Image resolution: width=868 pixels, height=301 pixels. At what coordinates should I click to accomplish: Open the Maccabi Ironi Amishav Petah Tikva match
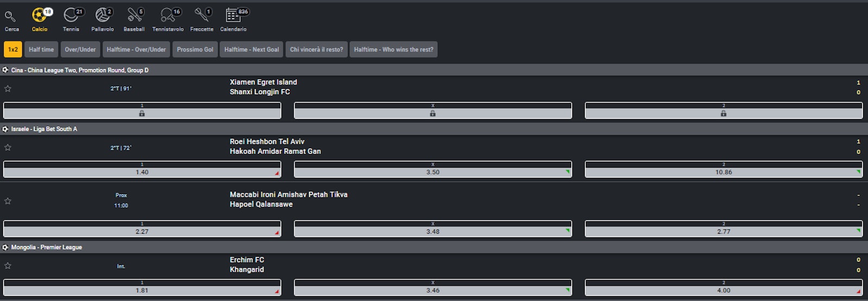289,195
